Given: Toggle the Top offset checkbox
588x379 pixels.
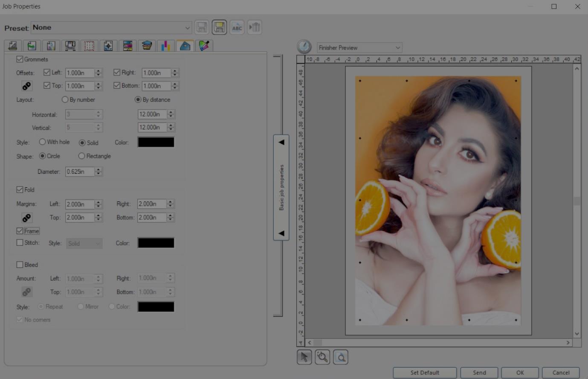Looking at the screenshot, I should (47, 85).
